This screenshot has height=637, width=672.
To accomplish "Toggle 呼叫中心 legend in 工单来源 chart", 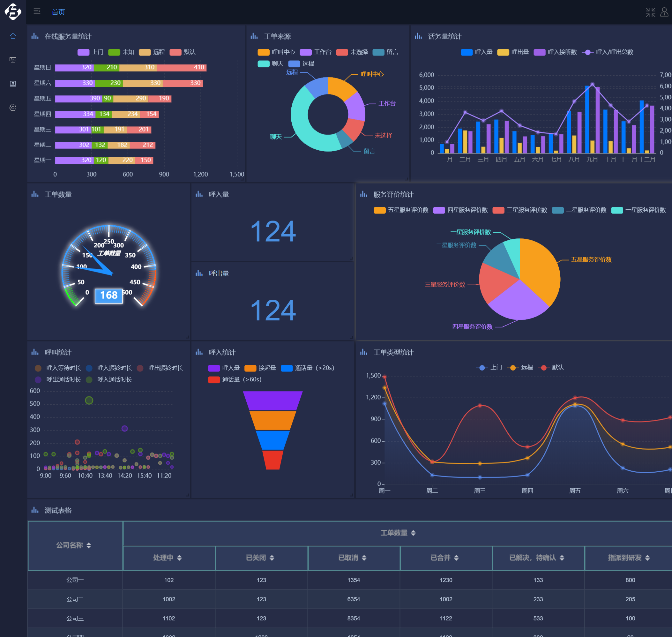I will [276, 52].
